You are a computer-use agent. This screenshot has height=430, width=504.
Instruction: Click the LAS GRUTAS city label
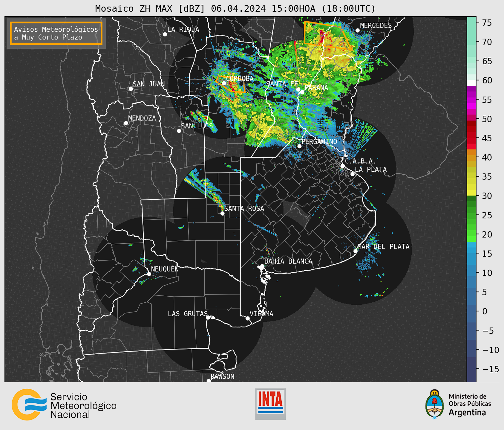point(188,314)
